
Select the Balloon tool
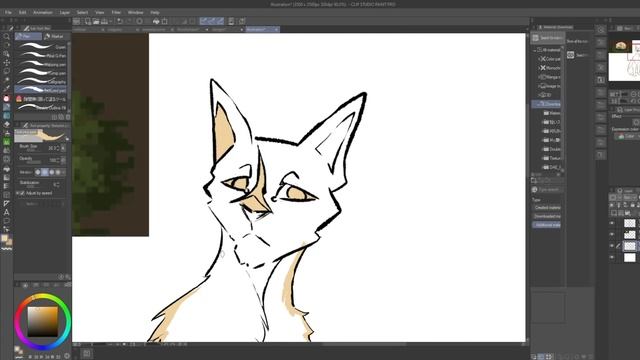(7, 221)
